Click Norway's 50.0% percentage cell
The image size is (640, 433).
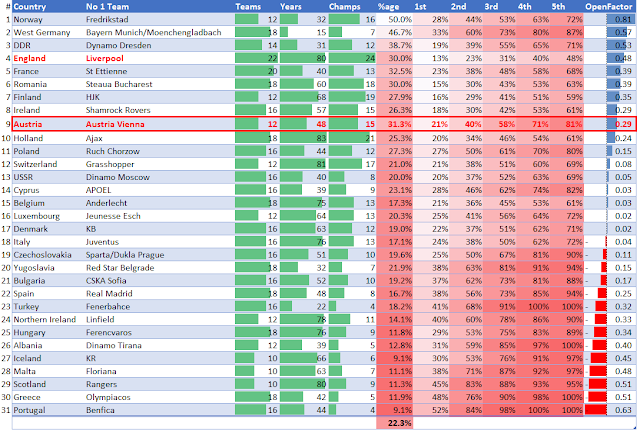(395, 20)
